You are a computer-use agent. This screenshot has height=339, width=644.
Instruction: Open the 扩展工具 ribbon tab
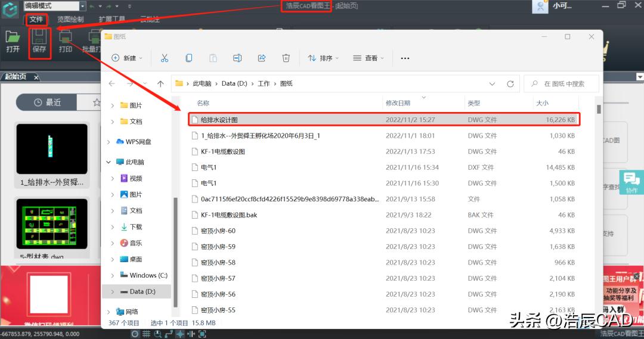(x=112, y=19)
